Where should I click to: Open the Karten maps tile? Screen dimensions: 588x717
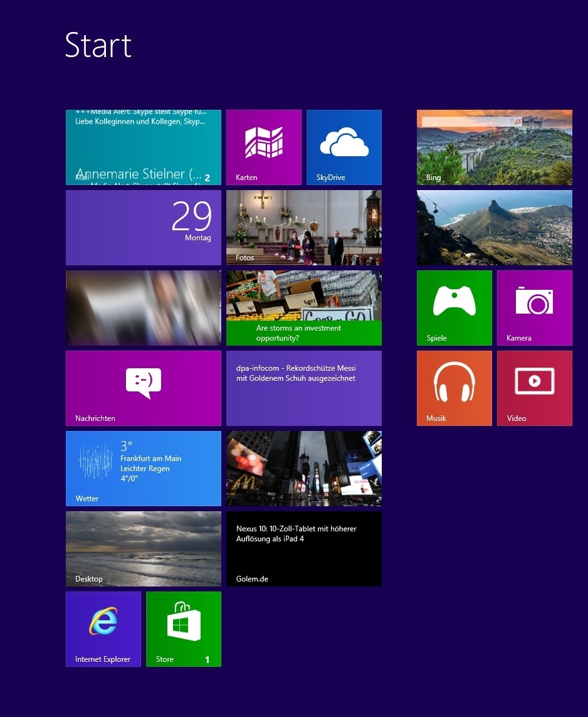tap(264, 147)
